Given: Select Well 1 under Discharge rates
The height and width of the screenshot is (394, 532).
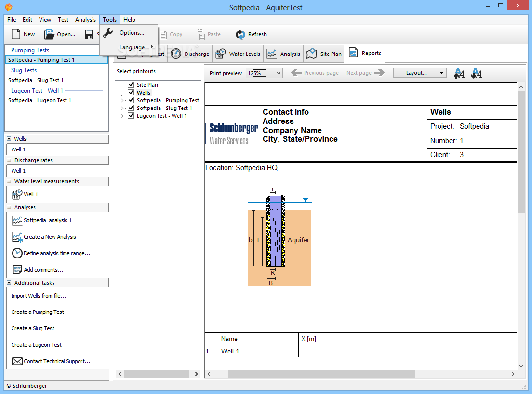Looking at the screenshot, I should [18, 171].
